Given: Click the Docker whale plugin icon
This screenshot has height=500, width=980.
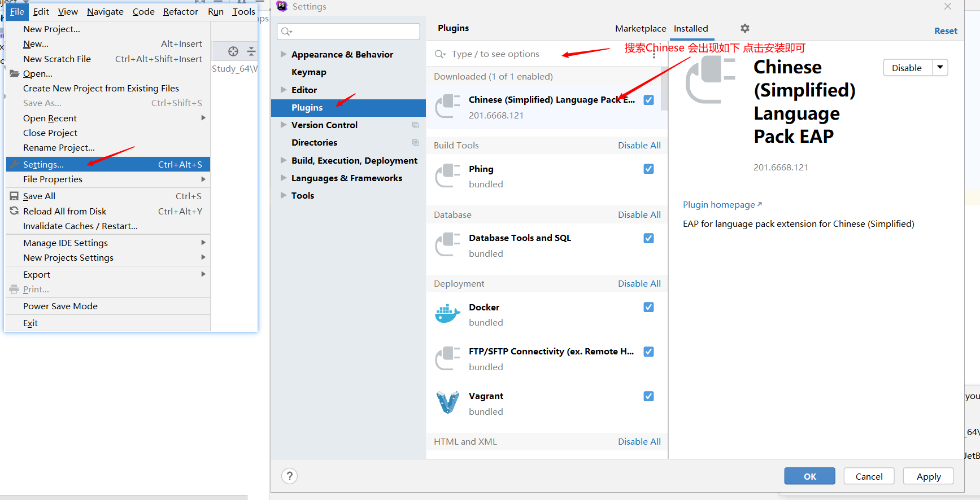Looking at the screenshot, I should [x=447, y=314].
